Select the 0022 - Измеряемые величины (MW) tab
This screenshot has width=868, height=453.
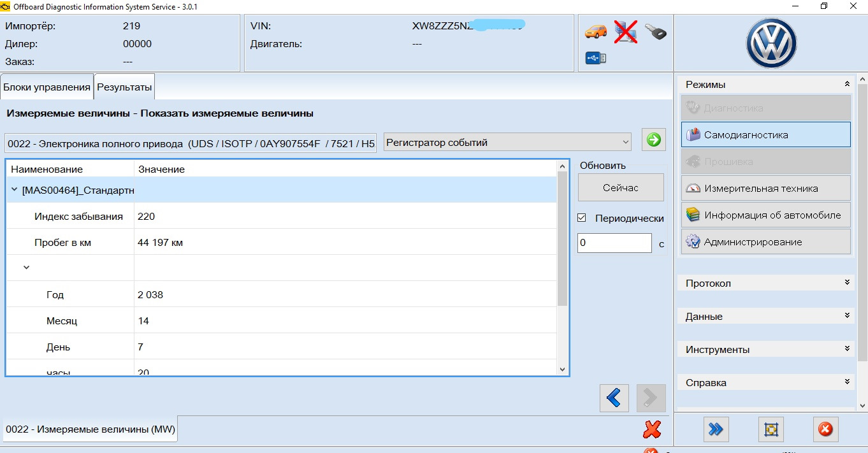pyautogui.click(x=90, y=429)
